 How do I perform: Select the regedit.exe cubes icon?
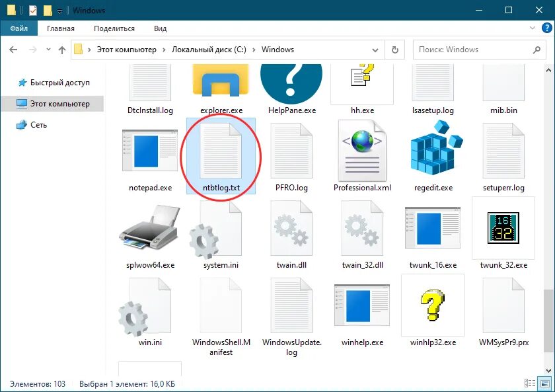(436, 147)
